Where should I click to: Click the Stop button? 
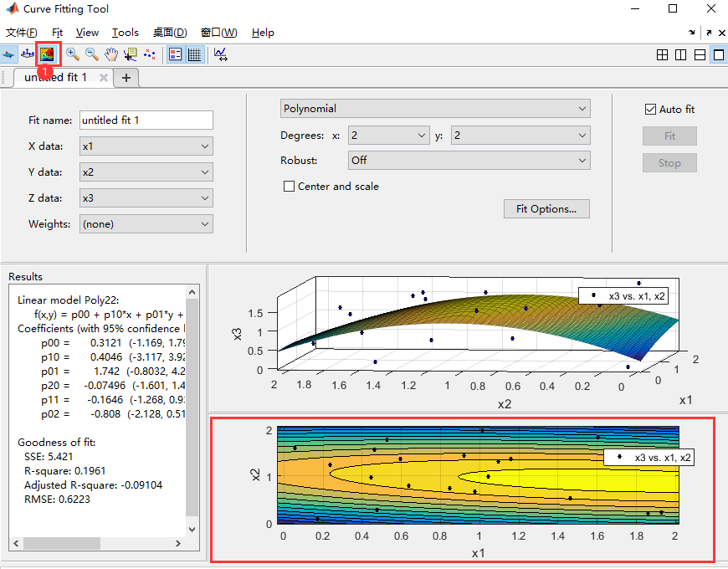669,163
